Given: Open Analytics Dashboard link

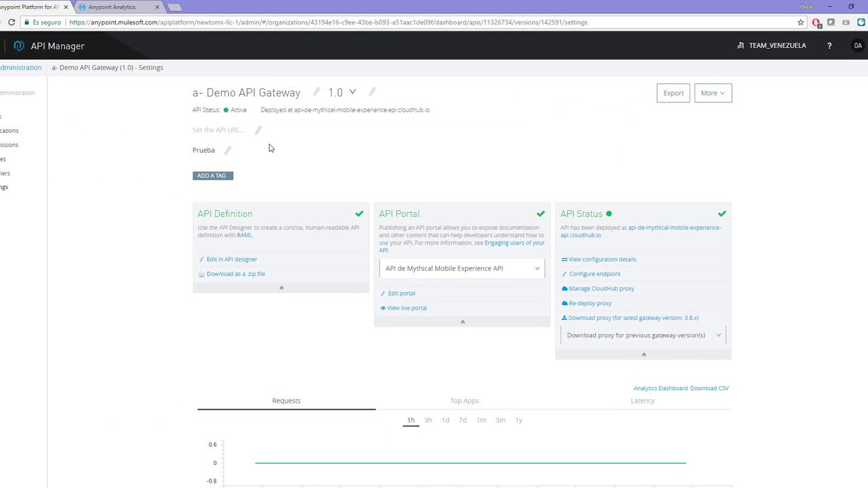Looking at the screenshot, I should click(x=660, y=388).
